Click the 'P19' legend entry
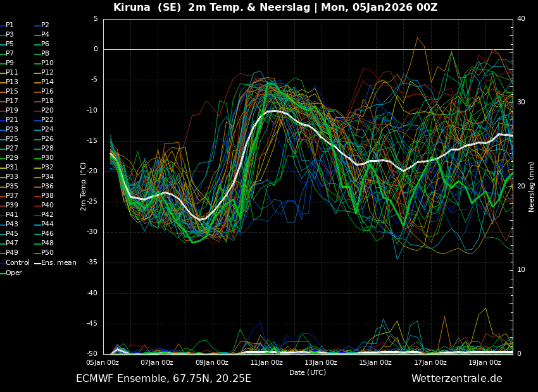This screenshot has width=538, height=392. (9, 111)
